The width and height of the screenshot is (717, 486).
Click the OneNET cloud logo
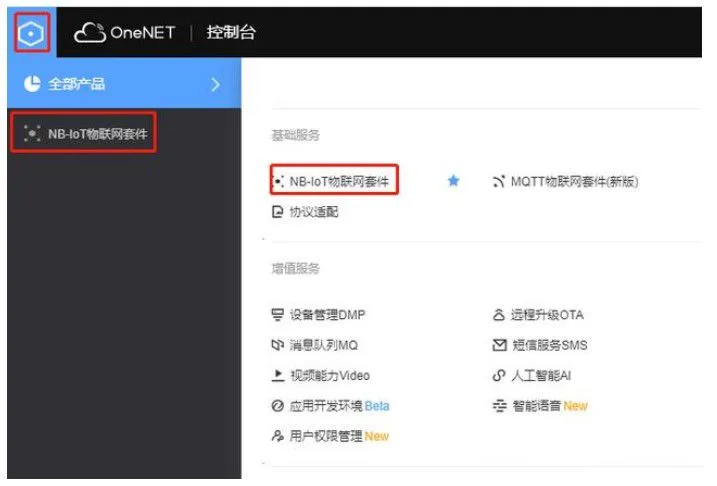coord(125,33)
